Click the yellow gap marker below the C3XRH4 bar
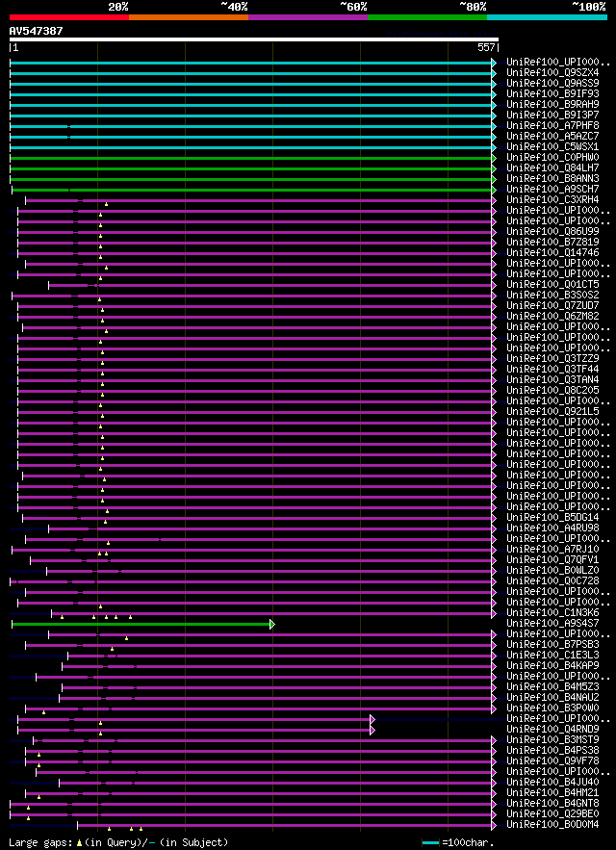The width and height of the screenshot is (616, 850). [x=106, y=204]
